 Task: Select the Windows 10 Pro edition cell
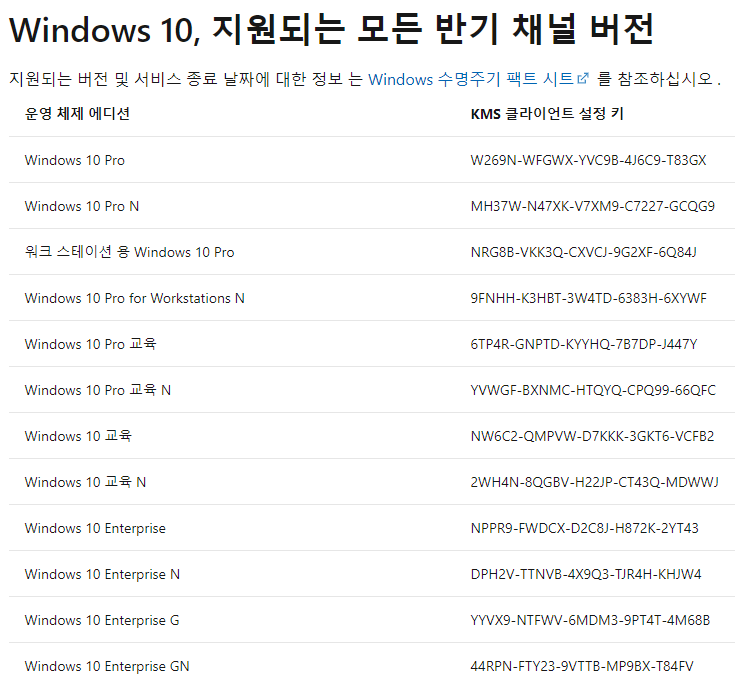[75, 160]
